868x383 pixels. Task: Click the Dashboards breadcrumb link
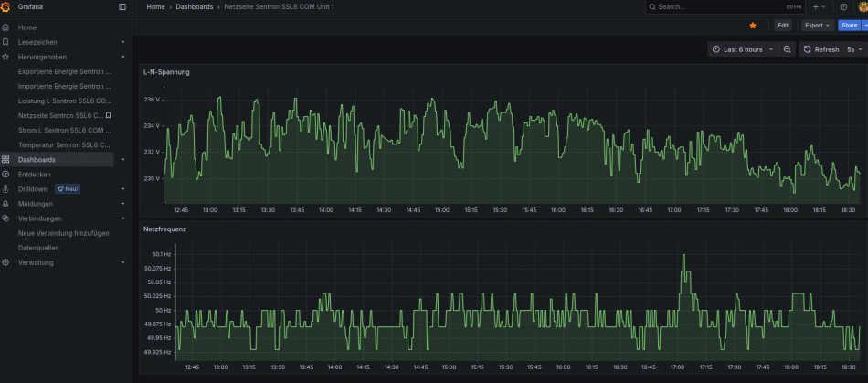coord(195,6)
